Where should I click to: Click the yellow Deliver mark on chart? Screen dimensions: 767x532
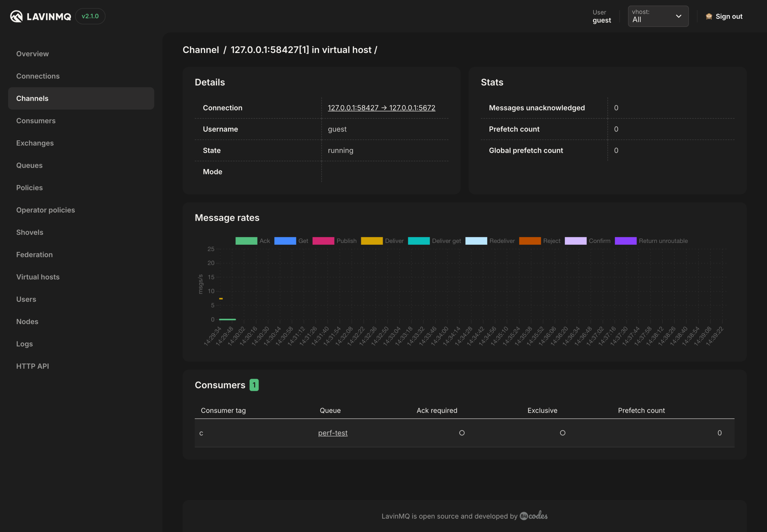coord(221,299)
